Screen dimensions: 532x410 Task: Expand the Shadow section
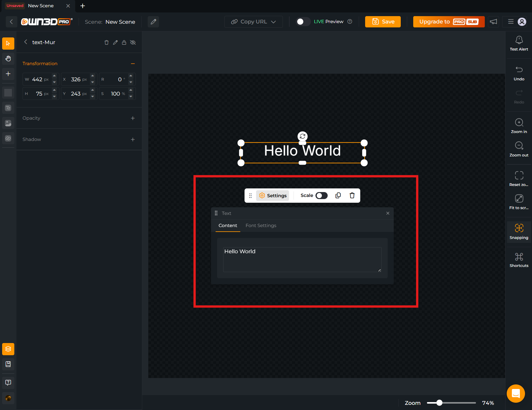pos(133,139)
